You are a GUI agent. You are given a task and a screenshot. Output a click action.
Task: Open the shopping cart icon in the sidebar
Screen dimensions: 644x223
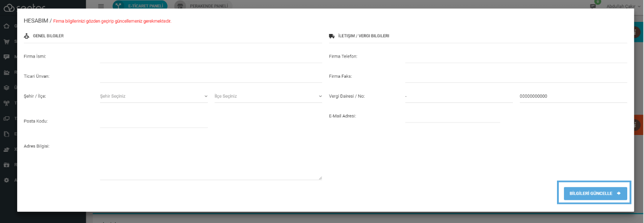[x=7, y=41]
